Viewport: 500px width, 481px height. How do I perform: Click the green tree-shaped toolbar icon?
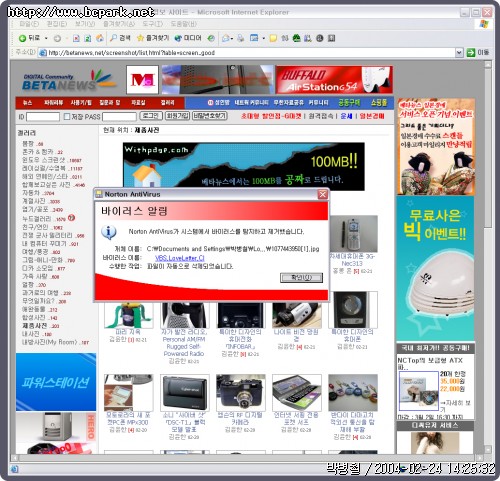[x=296, y=38]
